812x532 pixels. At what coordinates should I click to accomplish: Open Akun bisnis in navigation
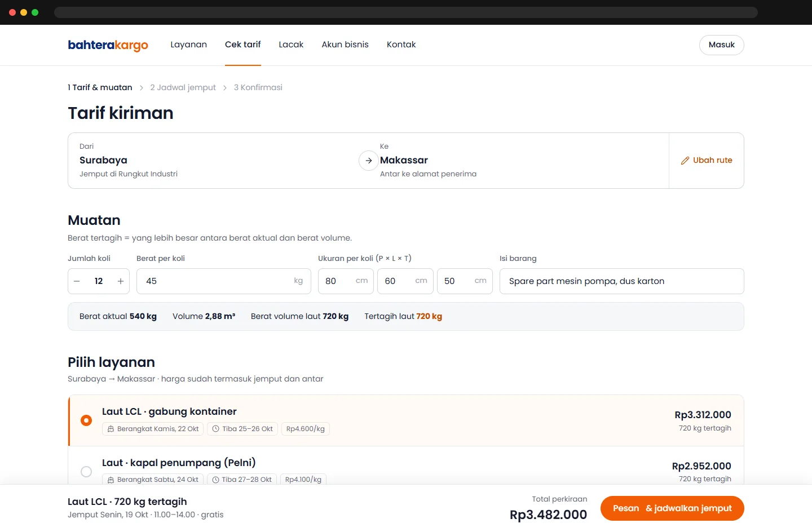tap(345, 45)
